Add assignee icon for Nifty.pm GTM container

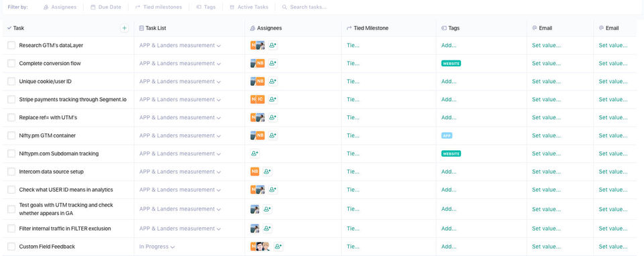(x=273, y=135)
